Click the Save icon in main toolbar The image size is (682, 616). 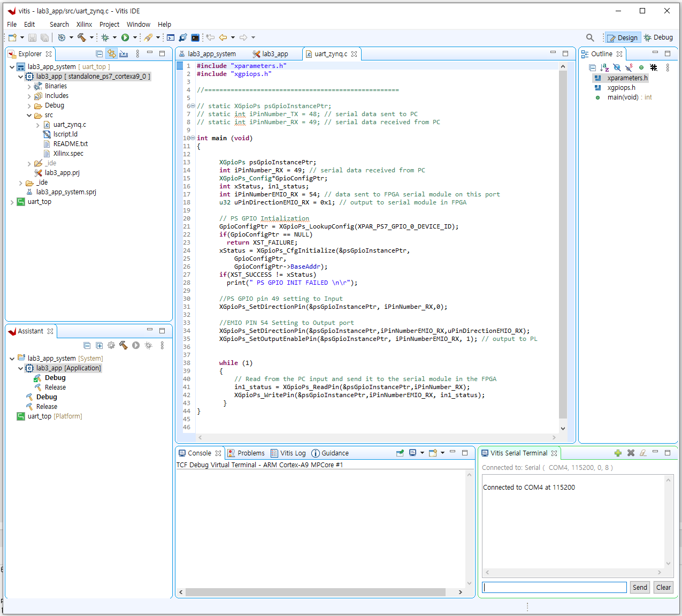point(32,37)
